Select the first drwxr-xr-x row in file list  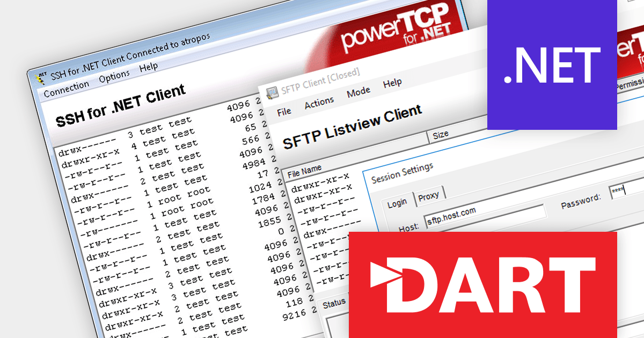point(320,182)
